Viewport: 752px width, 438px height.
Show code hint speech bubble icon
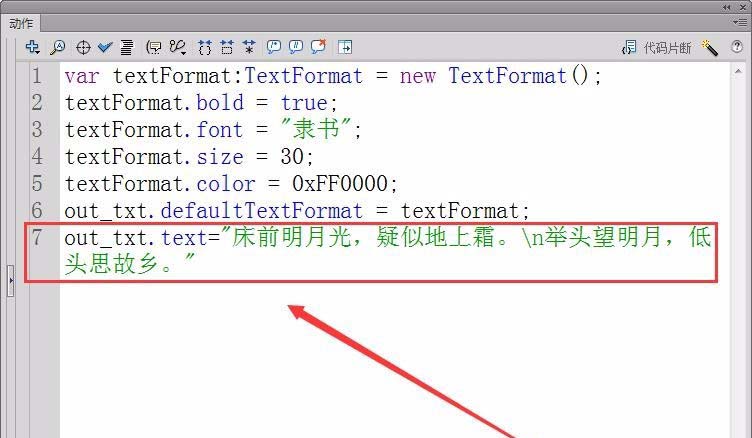(153, 47)
